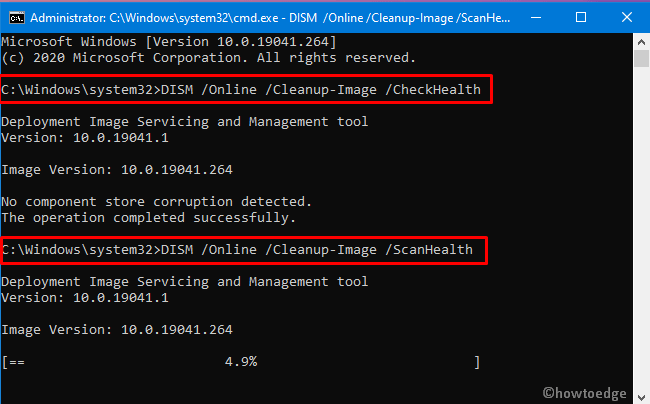The height and width of the screenshot is (404, 650).
Task: Click the first 'Deployment Image Servicing' heading
Action: (x=185, y=122)
